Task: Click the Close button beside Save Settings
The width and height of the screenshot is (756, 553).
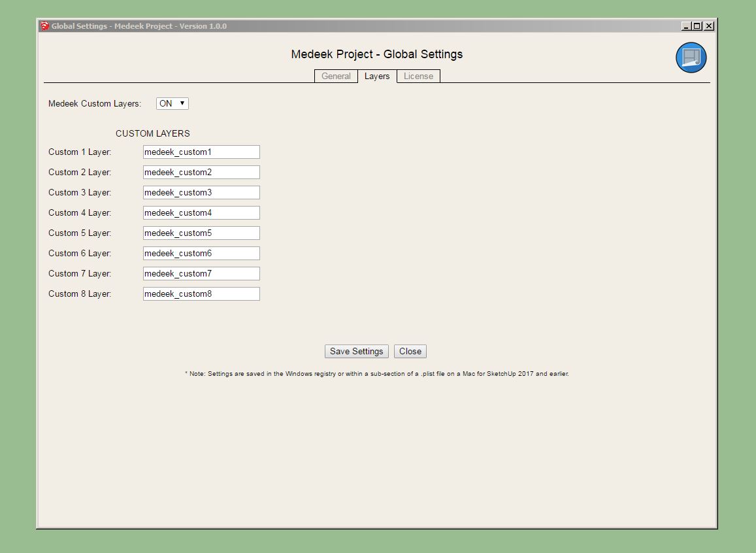Action: click(x=410, y=352)
